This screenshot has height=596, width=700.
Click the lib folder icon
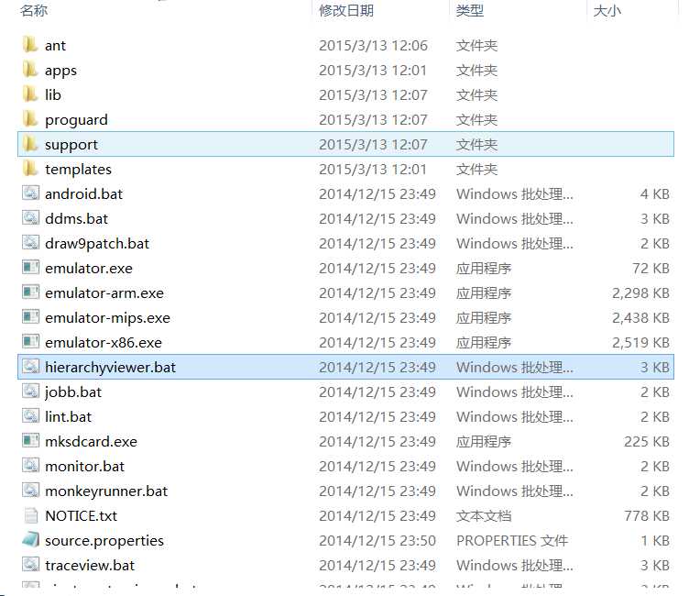coord(30,94)
